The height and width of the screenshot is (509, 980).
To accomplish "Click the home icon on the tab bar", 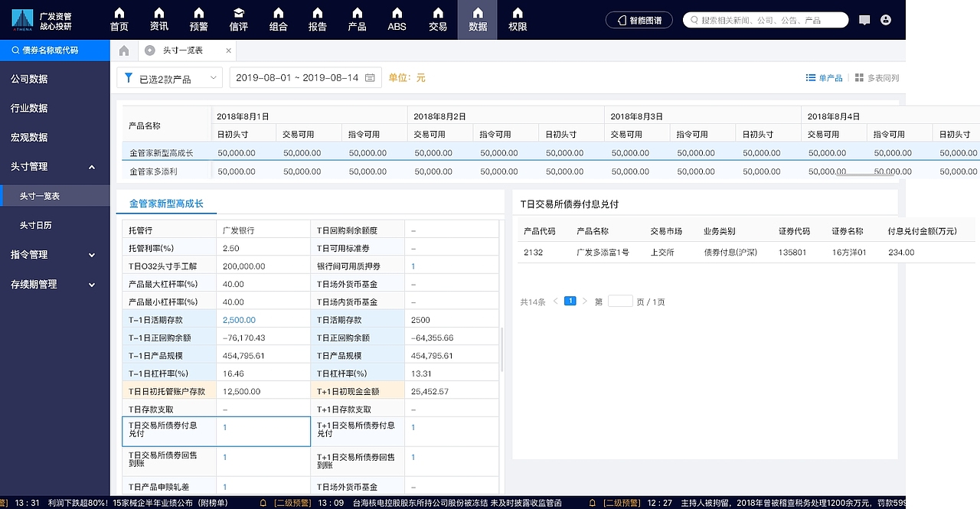I will pyautogui.click(x=123, y=49).
